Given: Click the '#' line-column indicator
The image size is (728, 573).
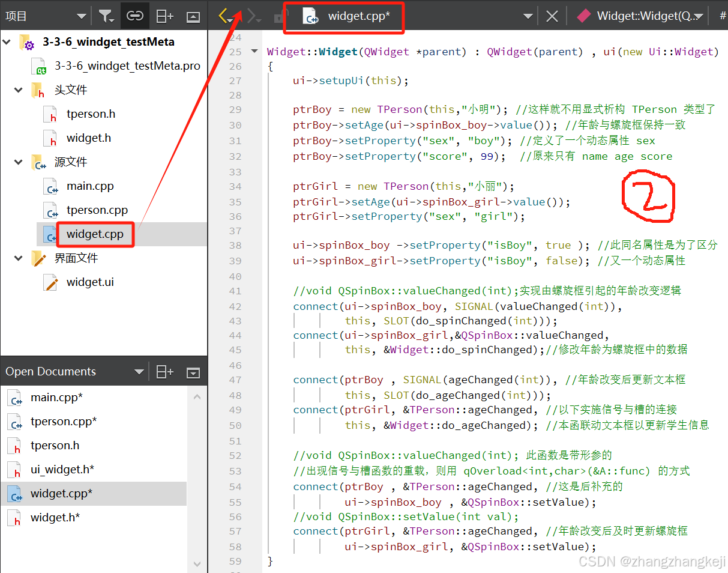Looking at the screenshot, I should point(723,16).
